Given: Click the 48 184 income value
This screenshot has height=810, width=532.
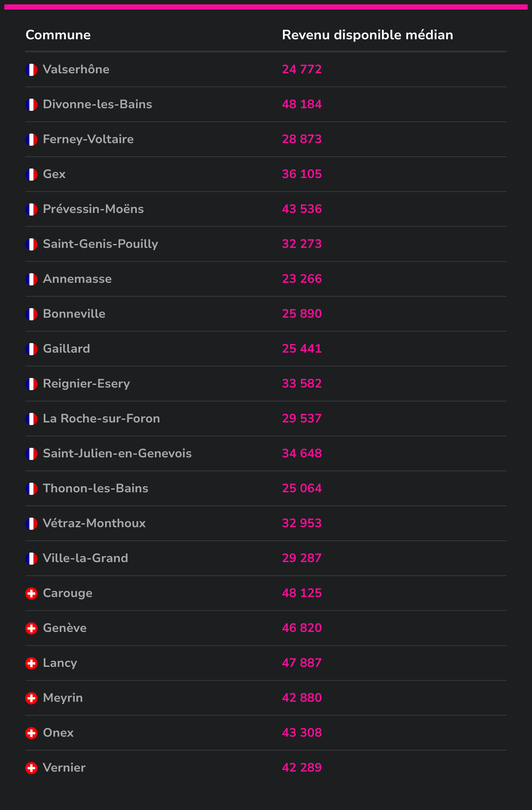Looking at the screenshot, I should coord(302,104).
